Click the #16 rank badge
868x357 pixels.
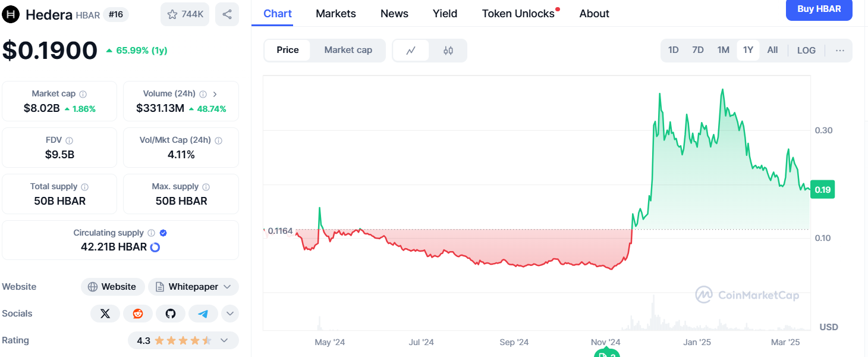pos(116,14)
